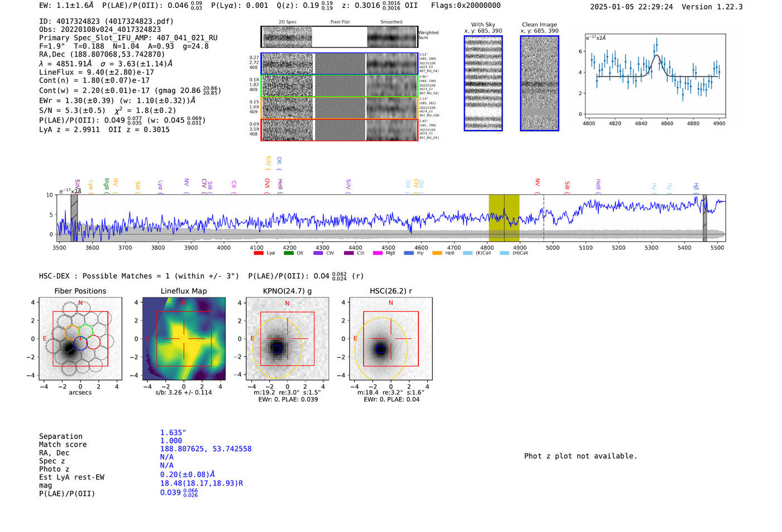Image resolution: width=782 pixels, height=532 pixels.
Task: Click the blue fiber circle in Fiber Positions
Action: 80,343
